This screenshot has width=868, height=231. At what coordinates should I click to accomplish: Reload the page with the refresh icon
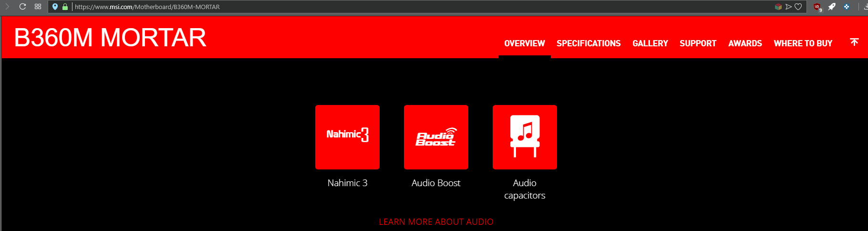22,7
